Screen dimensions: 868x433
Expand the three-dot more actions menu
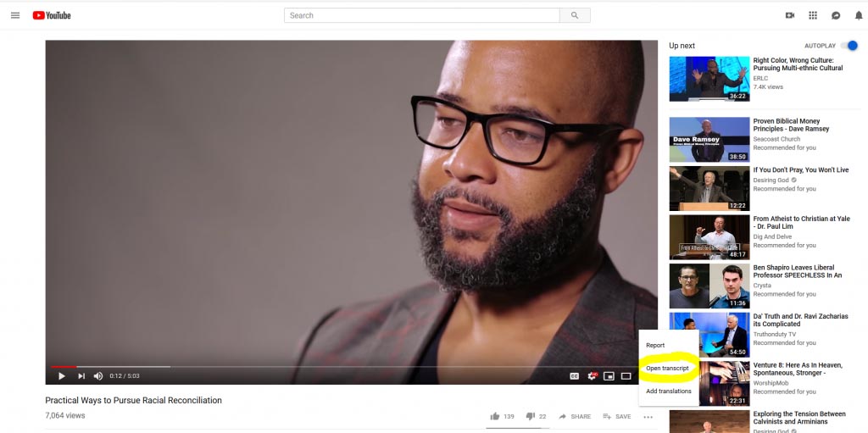[x=648, y=417]
